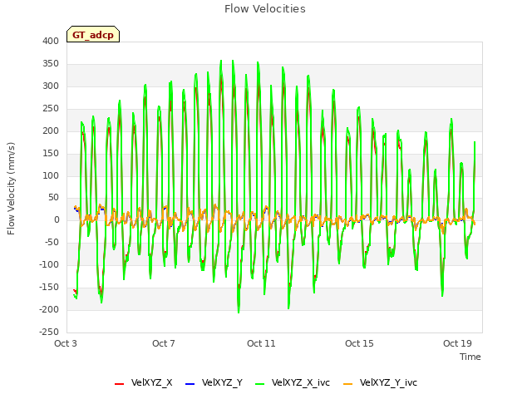532x399 pixels.
Task: Click the green VelXYZ_X_ivc legend swatch
Action: tap(259, 384)
